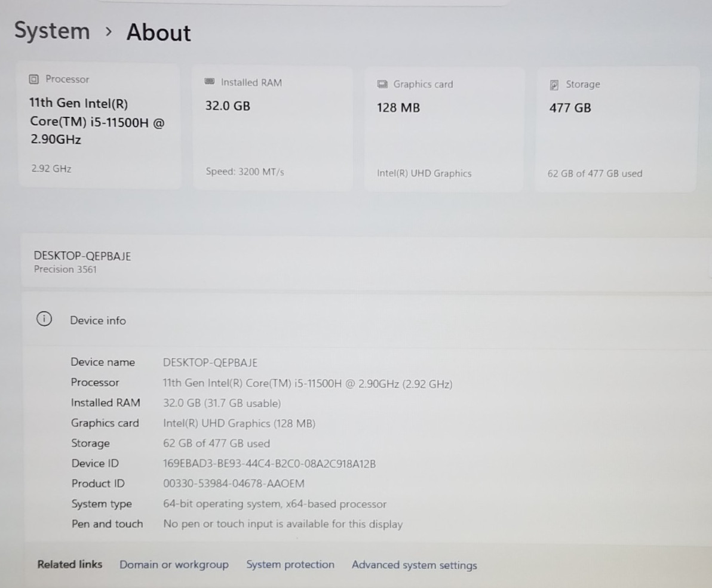
Task: Click the Graphics card icon
Action: [x=382, y=84]
